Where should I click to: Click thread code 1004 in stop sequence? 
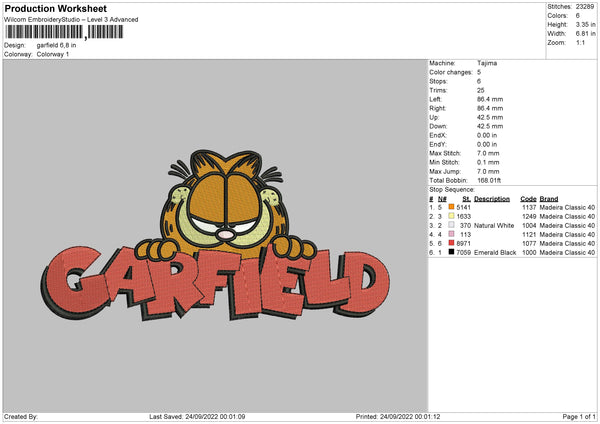tap(529, 225)
